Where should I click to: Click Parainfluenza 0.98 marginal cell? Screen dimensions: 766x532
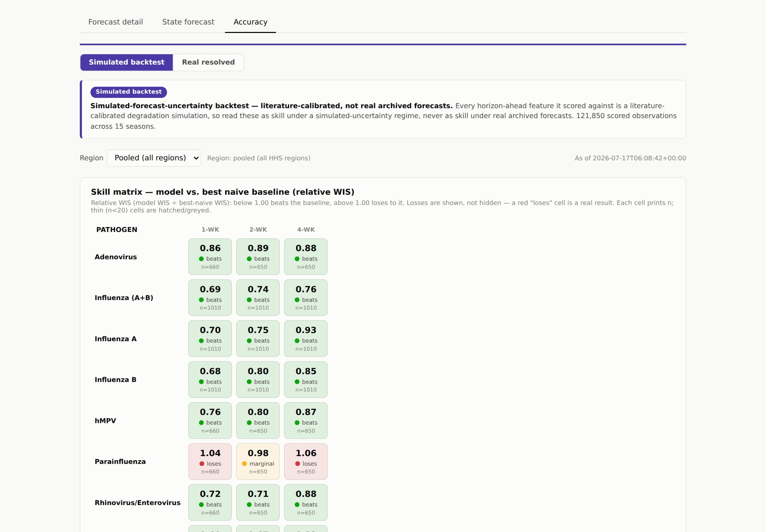point(258,462)
